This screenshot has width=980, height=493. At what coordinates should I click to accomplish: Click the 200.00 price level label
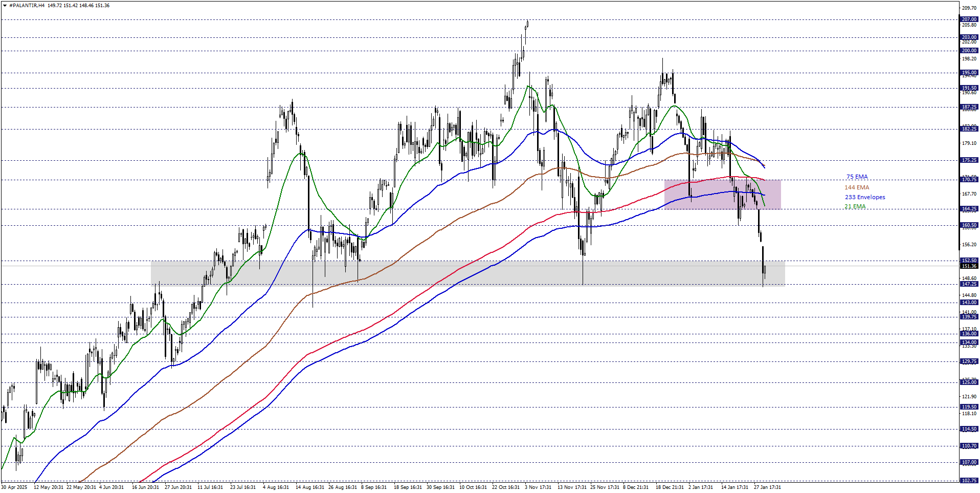pyautogui.click(x=969, y=51)
